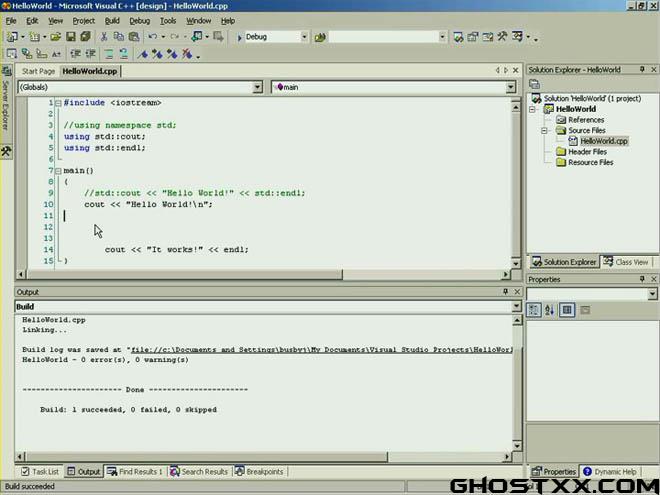Toggle auto-hide pin on Properties panel

tap(642, 279)
